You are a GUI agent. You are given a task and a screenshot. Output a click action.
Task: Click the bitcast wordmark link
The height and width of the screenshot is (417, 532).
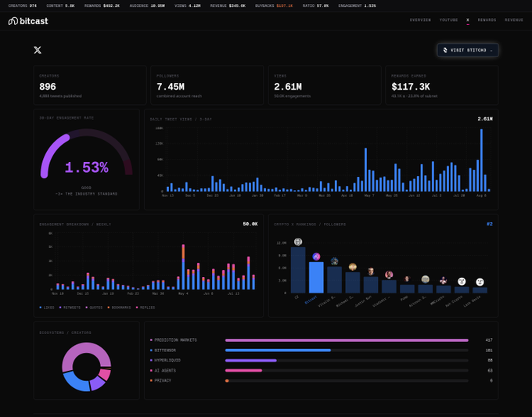34,21
